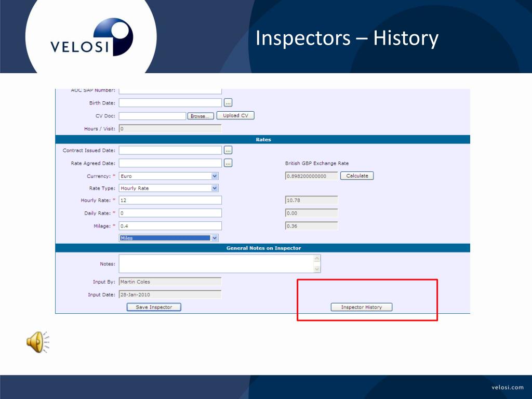Image resolution: width=532 pixels, height=399 pixels.
Task: Click the velosi.com footer text
Action: click(507, 388)
